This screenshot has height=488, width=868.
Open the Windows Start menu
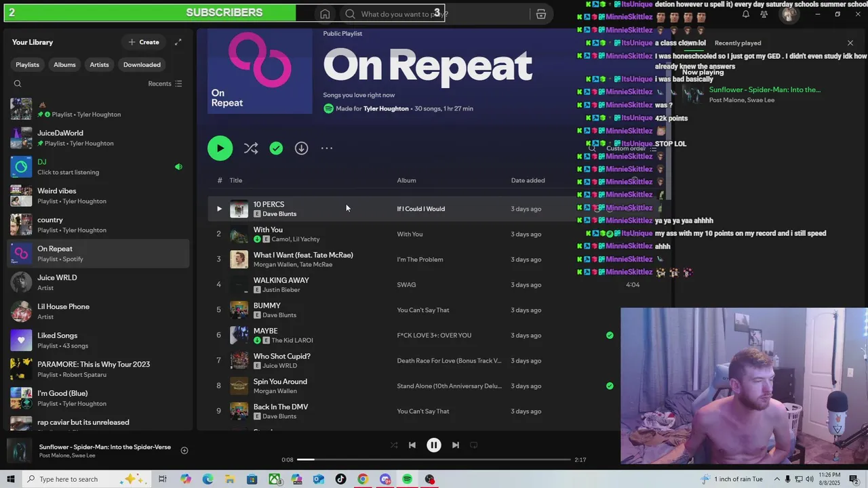11,479
